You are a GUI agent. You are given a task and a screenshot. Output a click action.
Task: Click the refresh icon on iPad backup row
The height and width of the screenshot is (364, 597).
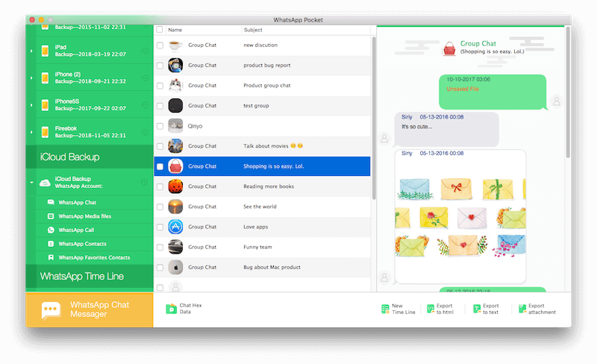pyautogui.click(x=145, y=51)
